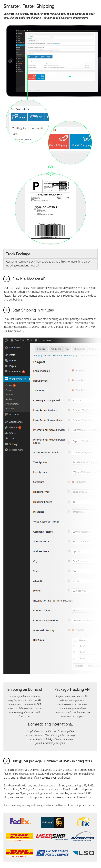Click the Collapse menu icon

point(6,450)
